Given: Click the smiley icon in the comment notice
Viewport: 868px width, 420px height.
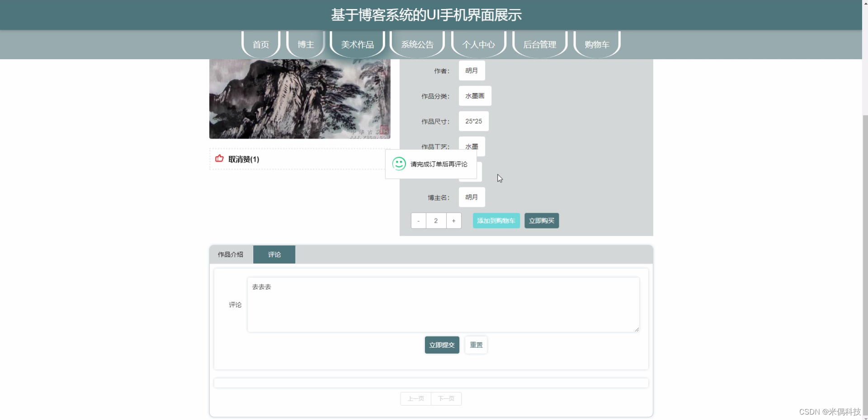Looking at the screenshot, I should (x=398, y=164).
